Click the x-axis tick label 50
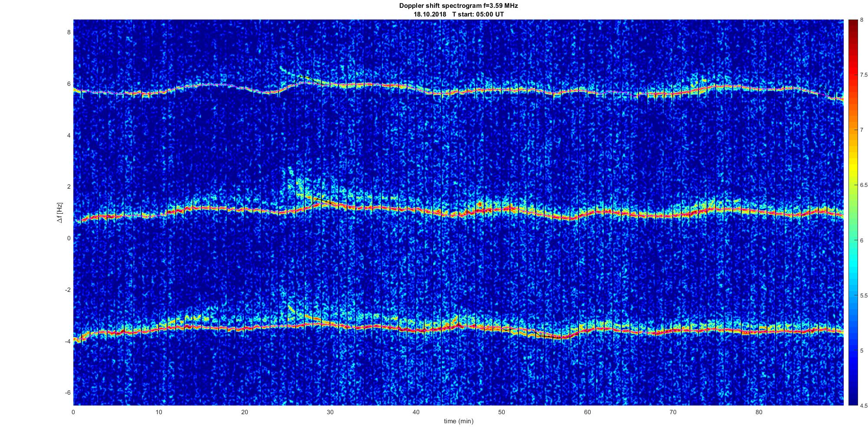This screenshot has width=868, height=435. 502,412
